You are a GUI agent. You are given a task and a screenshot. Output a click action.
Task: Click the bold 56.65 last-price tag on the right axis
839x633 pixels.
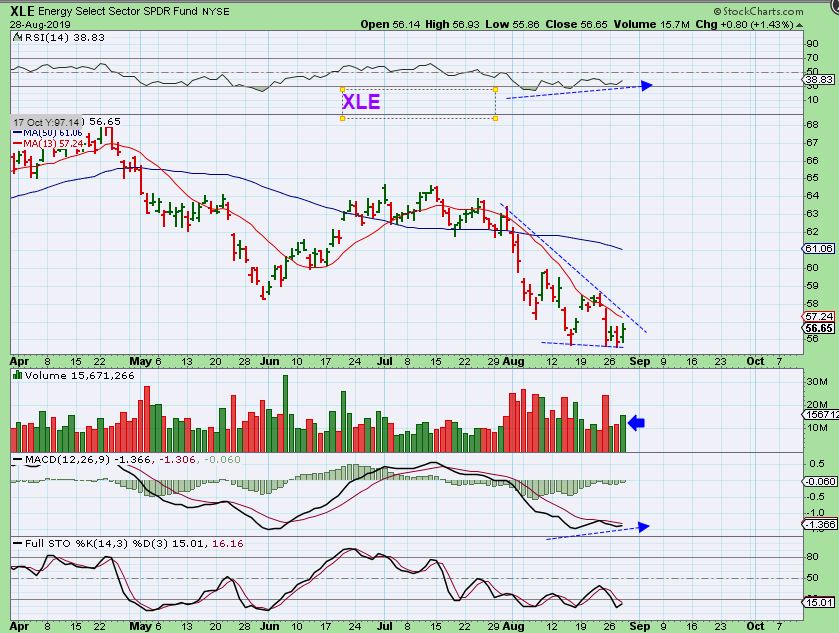click(819, 328)
